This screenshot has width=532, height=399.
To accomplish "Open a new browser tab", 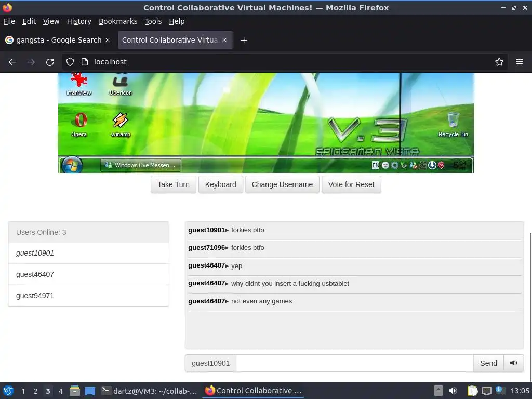I will pyautogui.click(x=244, y=41).
